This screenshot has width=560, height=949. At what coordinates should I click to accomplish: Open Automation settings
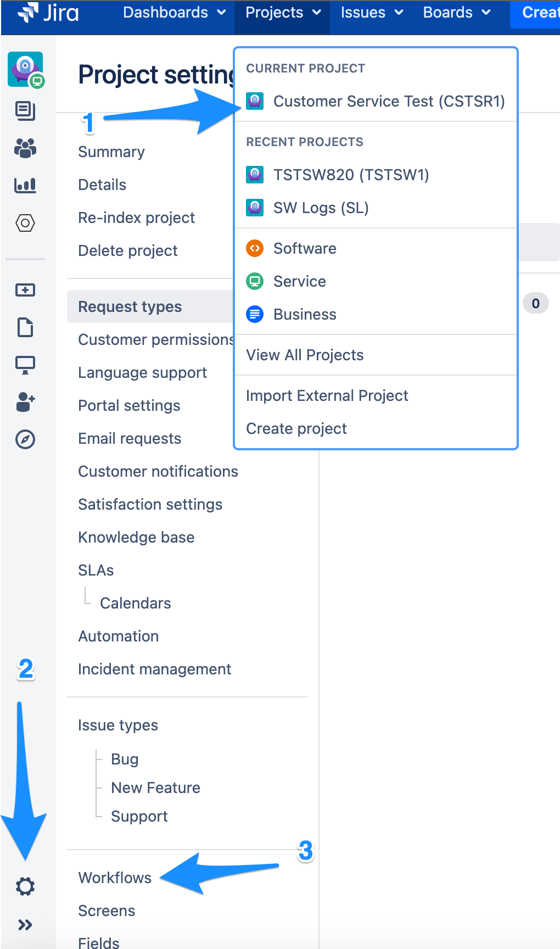pos(118,636)
